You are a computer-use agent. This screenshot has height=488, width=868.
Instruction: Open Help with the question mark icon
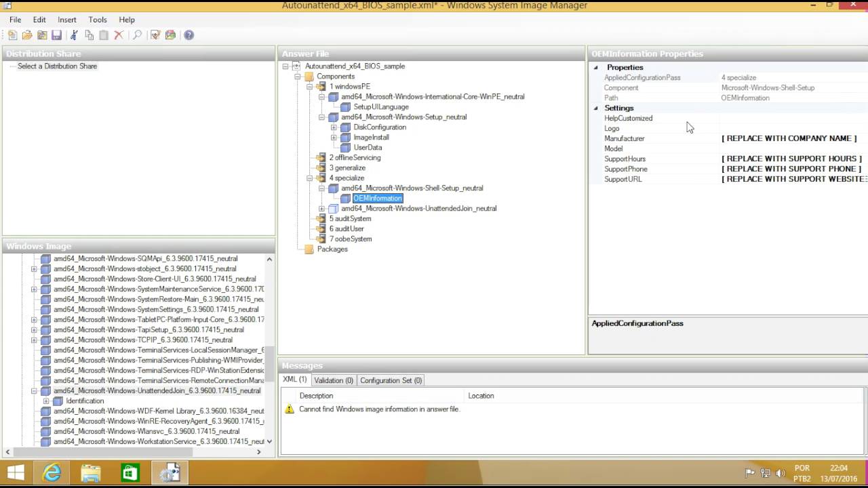[x=189, y=35]
